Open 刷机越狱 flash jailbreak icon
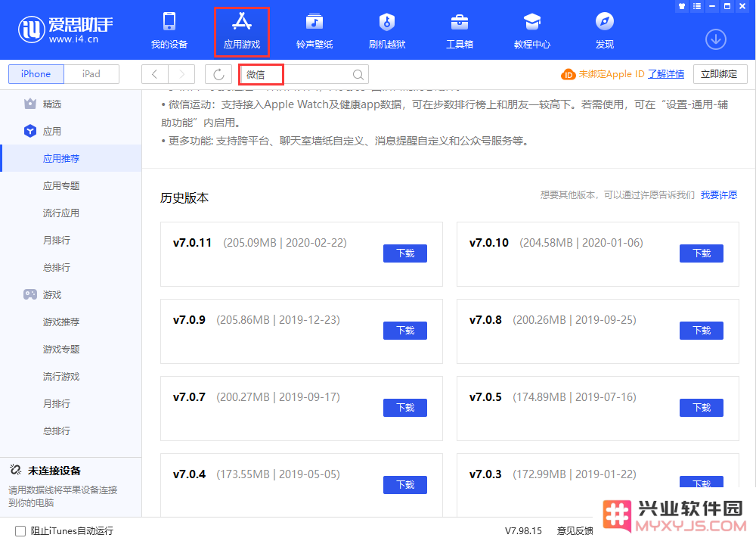Screen dimensions: 756x544 386,22
